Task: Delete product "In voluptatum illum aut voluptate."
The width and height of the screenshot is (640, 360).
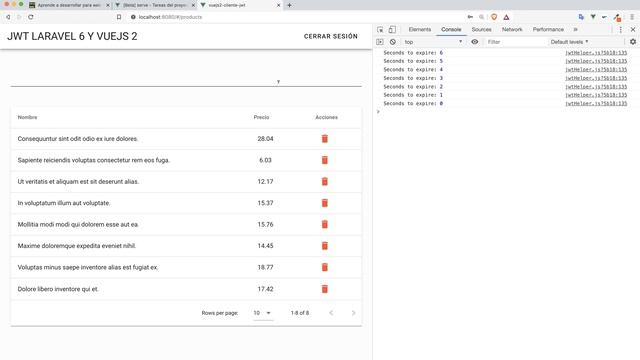Action: 324,203
